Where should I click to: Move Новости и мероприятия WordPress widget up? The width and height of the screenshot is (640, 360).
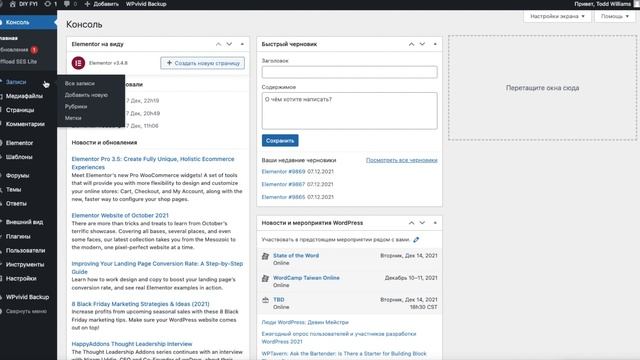(411, 223)
